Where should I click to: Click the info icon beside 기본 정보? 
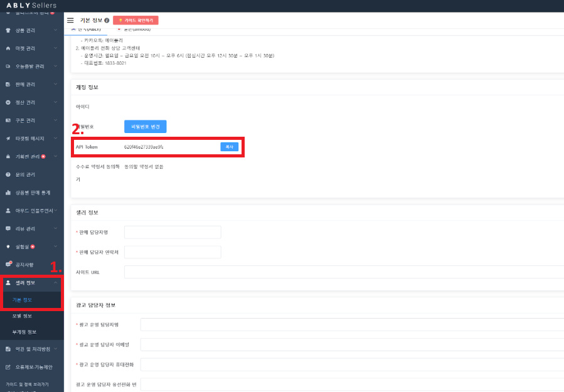point(107,20)
